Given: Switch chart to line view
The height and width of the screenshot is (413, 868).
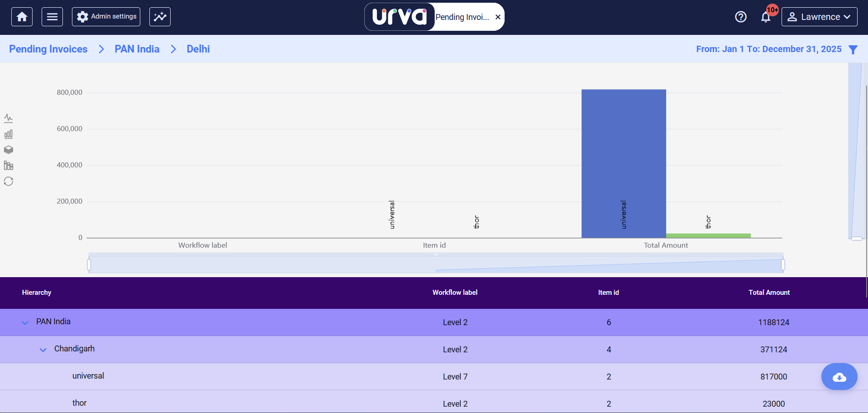Looking at the screenshot, I should (x=9, y=118).
